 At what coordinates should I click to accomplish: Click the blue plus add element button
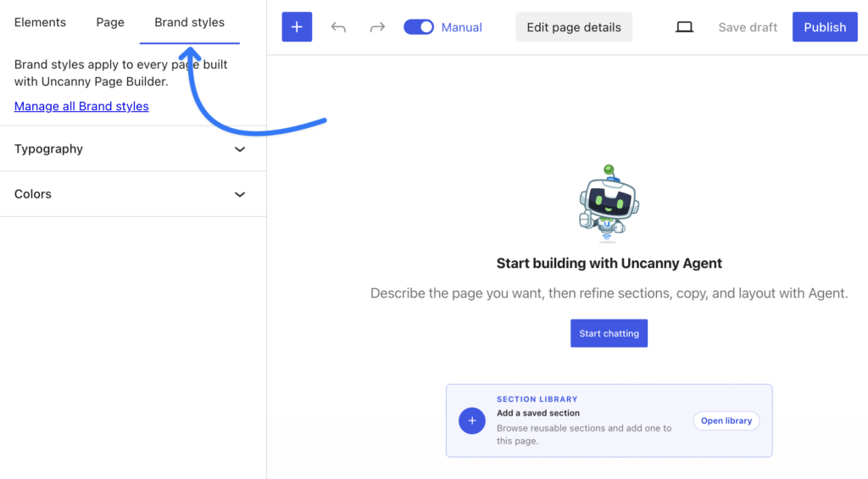(297, 26)
